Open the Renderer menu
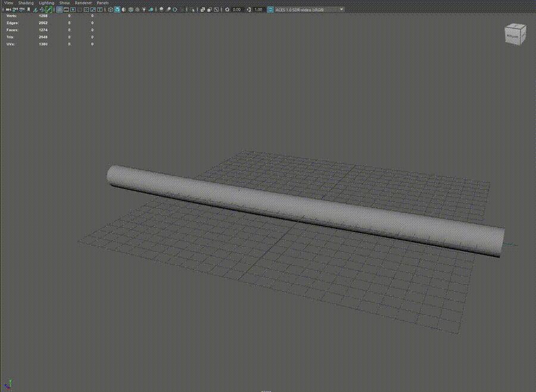 coord(83,3)
